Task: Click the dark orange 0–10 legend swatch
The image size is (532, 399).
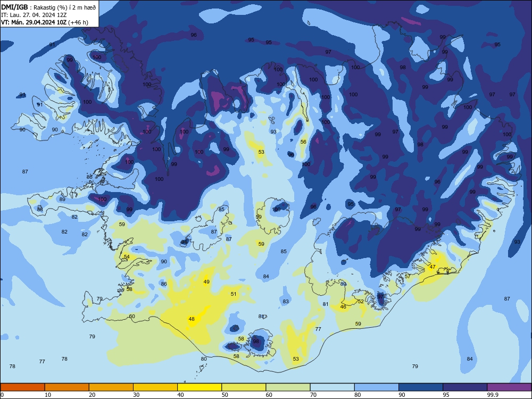Action: (22, 387)
